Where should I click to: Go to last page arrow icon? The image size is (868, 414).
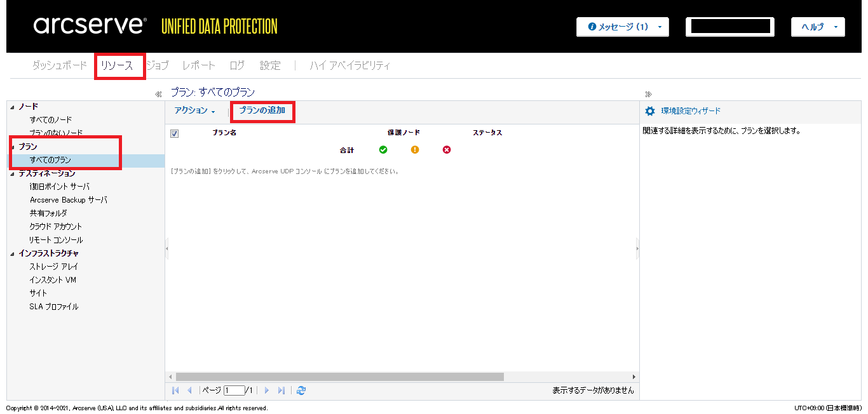pyautogui.click(x=281, y=391)
